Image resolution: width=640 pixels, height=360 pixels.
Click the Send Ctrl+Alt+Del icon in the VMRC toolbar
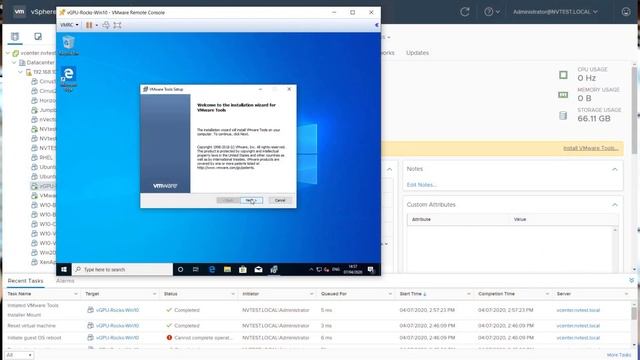tap(106, 25)
